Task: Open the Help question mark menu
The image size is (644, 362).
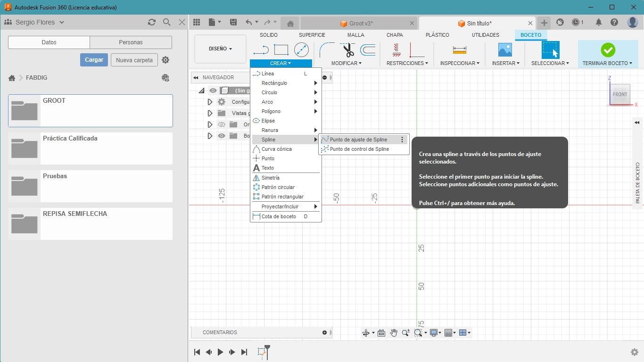Action: coord(614,22)
